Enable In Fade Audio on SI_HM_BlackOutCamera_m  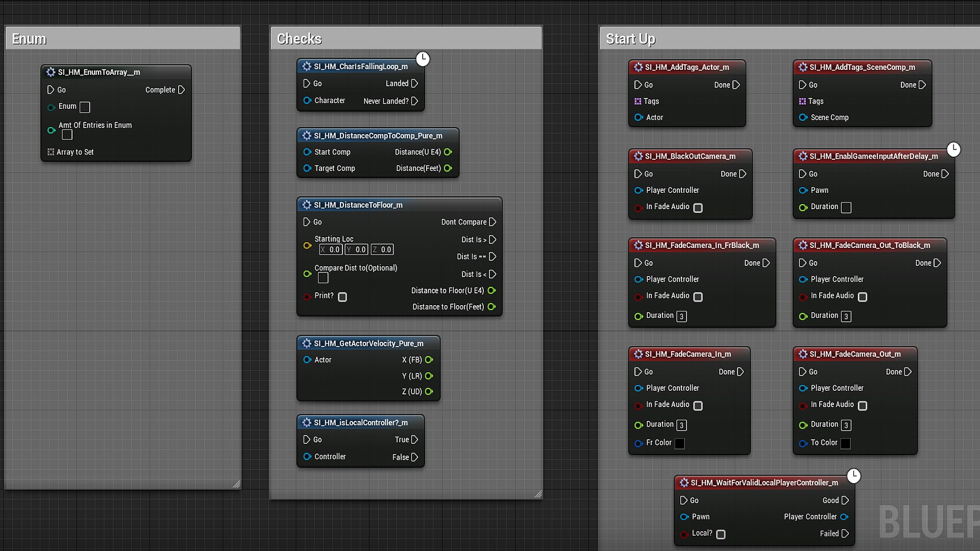(698, 208)
